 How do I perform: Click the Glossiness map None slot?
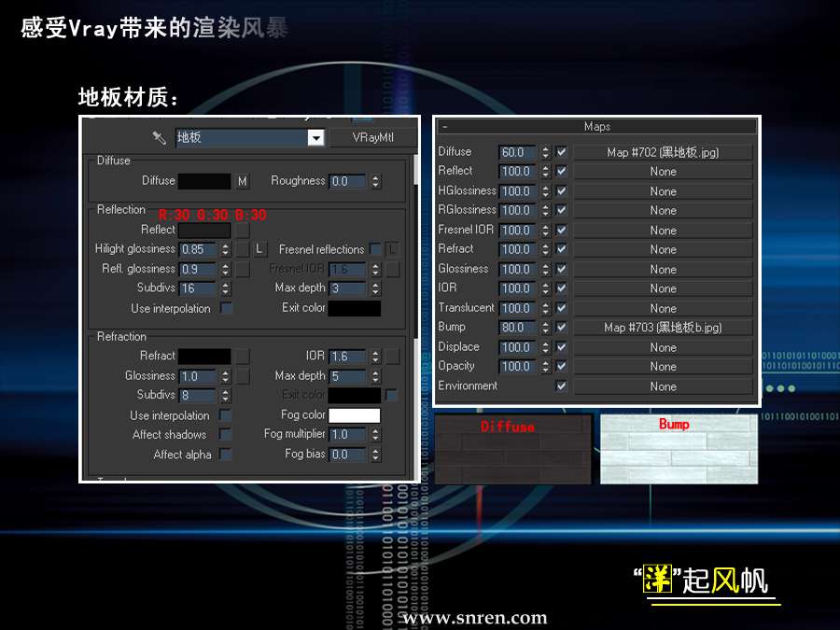[663, 269]
